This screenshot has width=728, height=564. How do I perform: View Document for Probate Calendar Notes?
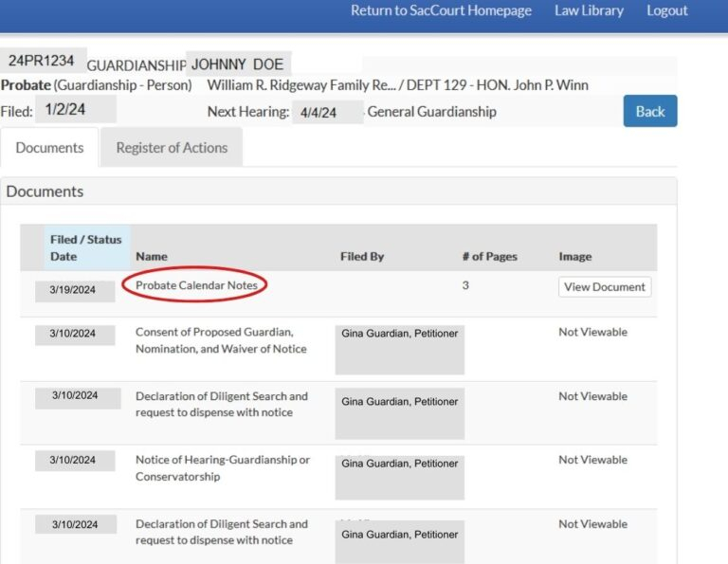[x=605, y=287]
